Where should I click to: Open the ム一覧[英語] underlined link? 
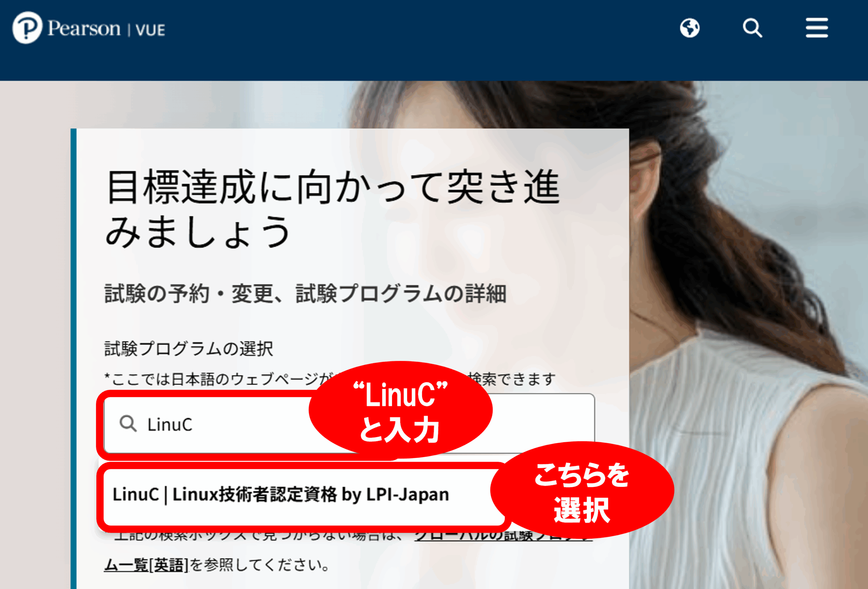pyautogui.click(x=146, y=564)
